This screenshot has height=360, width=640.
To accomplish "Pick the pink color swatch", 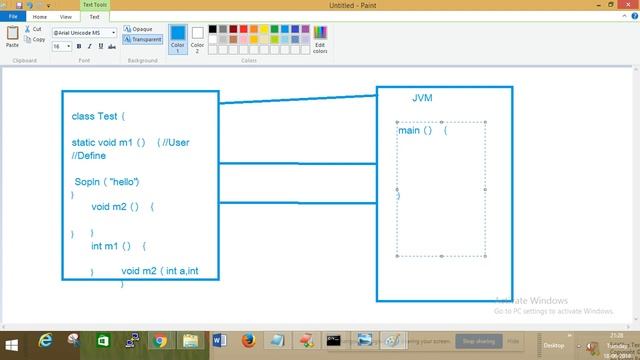I will pyautogui.click(x=244, y=40).
